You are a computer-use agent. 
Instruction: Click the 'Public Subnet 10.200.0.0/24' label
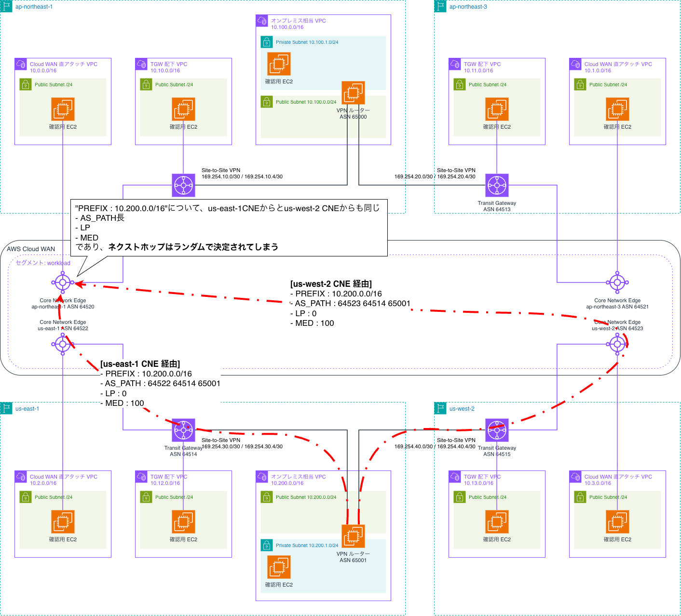(x=306, y=497)
